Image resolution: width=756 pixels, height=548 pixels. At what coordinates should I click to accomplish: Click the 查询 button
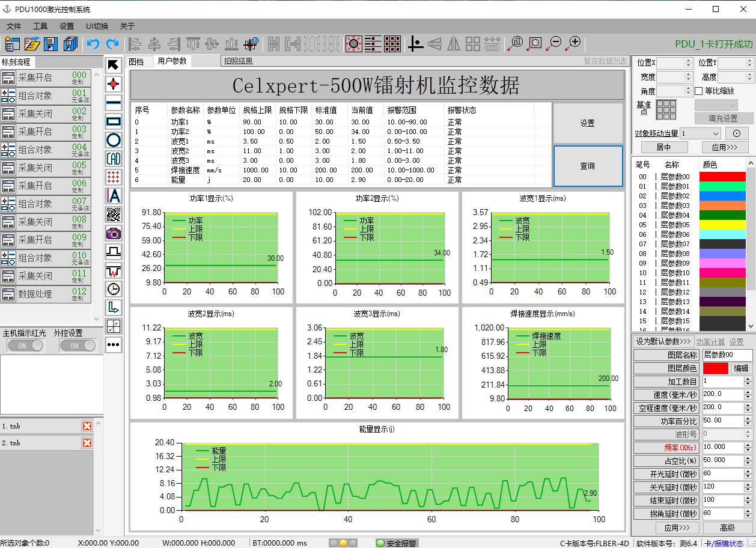point(588,166)
